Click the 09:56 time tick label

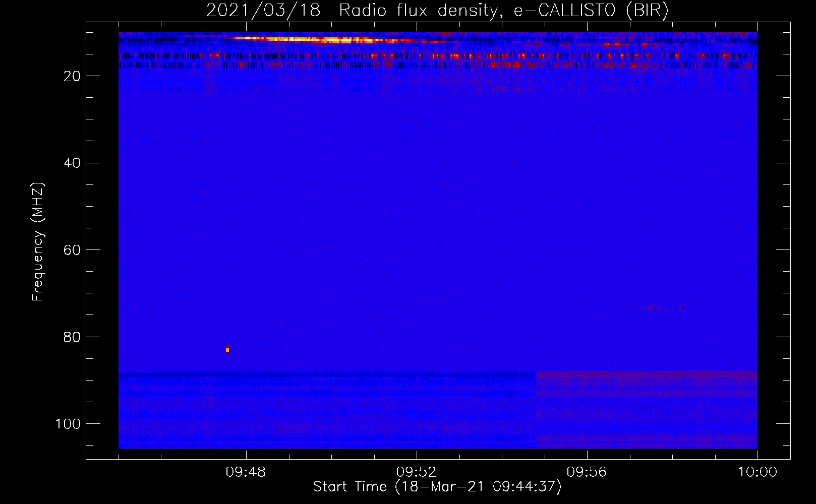(587, 472)
